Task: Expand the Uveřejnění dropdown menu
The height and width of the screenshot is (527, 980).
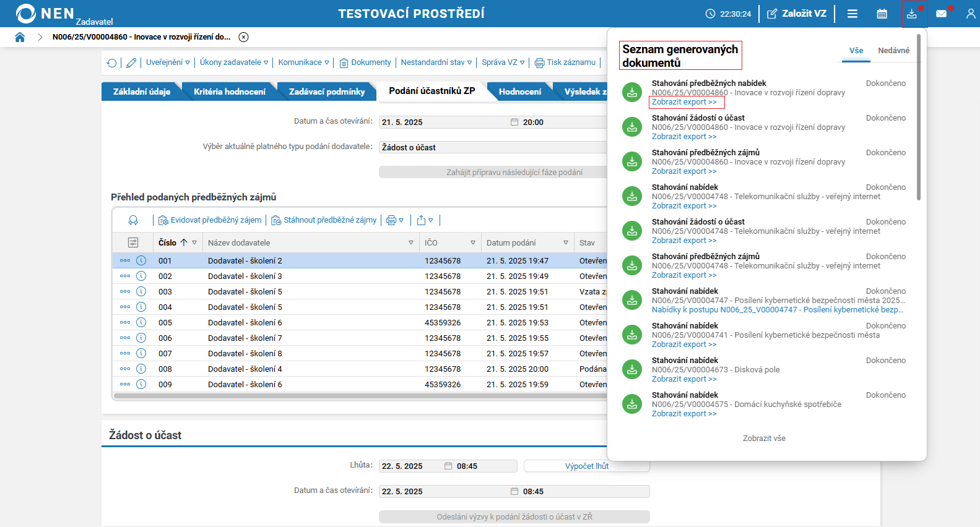Action: [168, 62]
